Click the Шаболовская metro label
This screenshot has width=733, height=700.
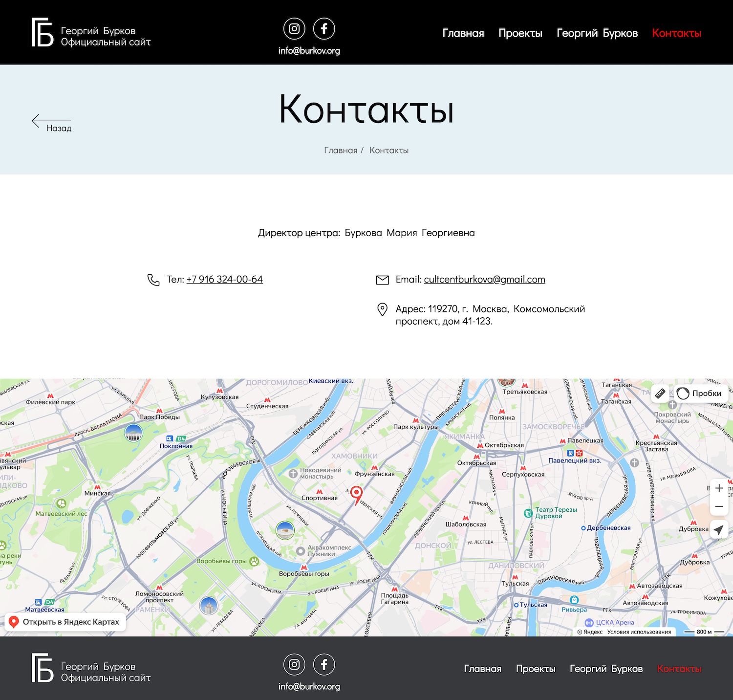[466, 525]
